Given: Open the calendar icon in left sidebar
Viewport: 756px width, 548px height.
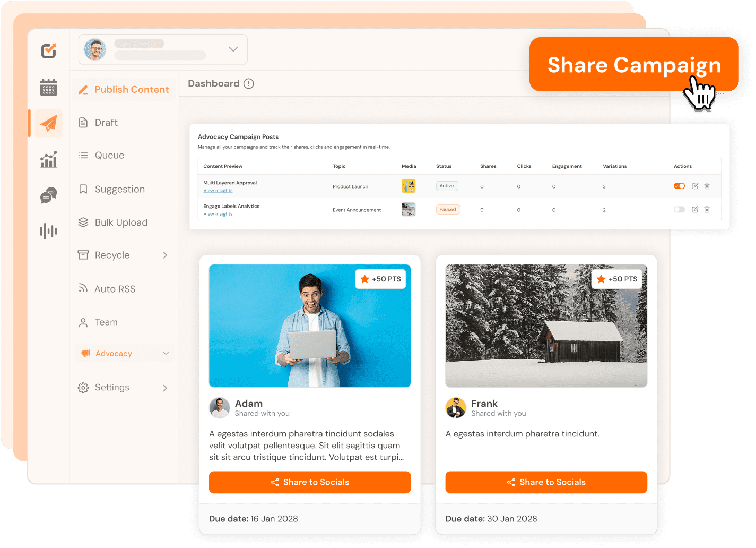Looking at the screenshot, I should (48, 87).
